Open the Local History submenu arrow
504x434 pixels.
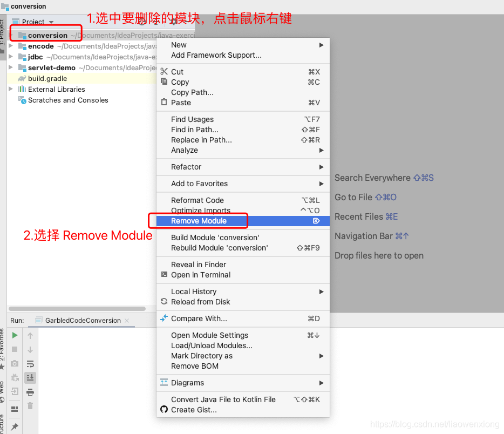pos(321,291)
